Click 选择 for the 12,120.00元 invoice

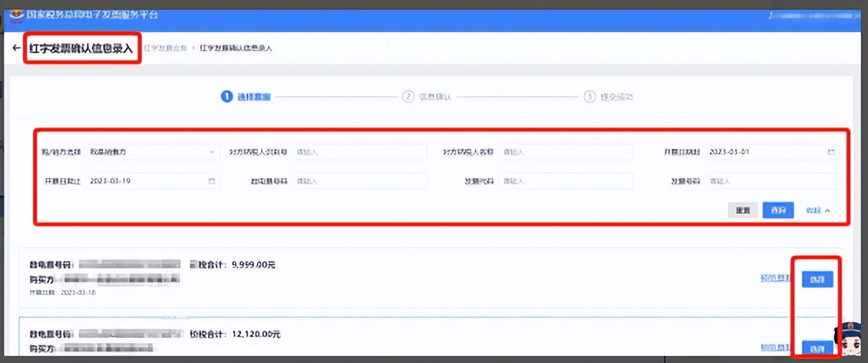(x=817, y=348)
